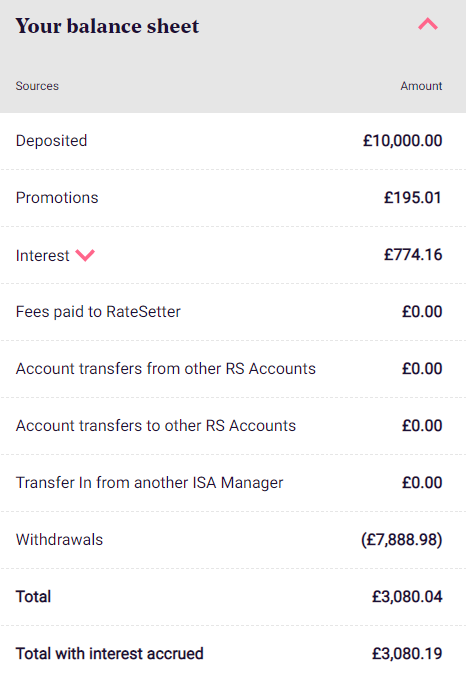
Task: Click the £774.16 interest amount
Action: click(x=413, y=254)
